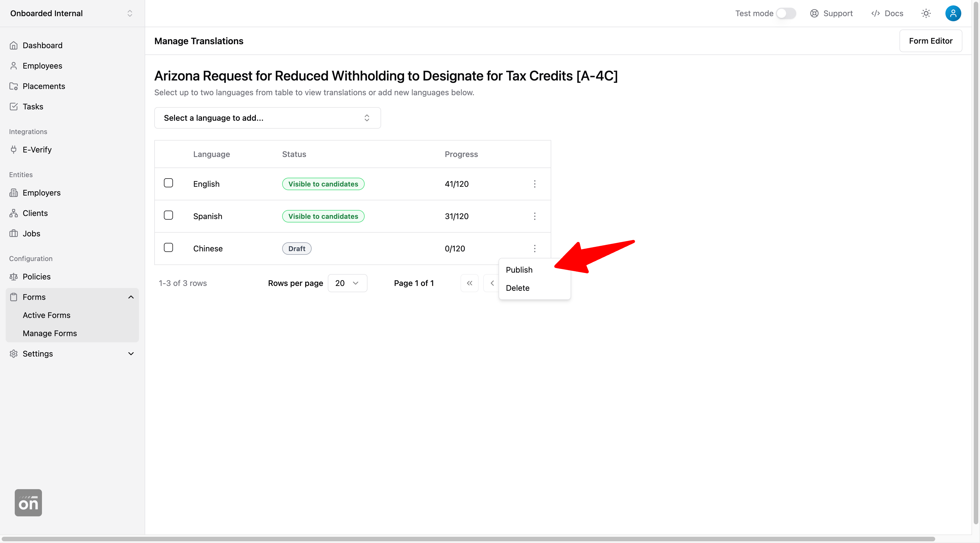Click the Clients hierarchy icon
The width and height of the screenshot is (980, 543).
(x=14, y=213)
